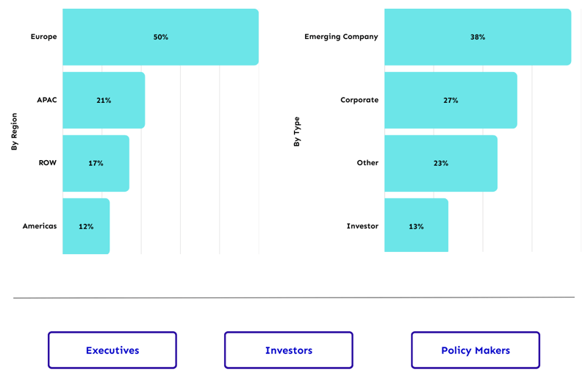Click the Investor axis label

point(362,226)
